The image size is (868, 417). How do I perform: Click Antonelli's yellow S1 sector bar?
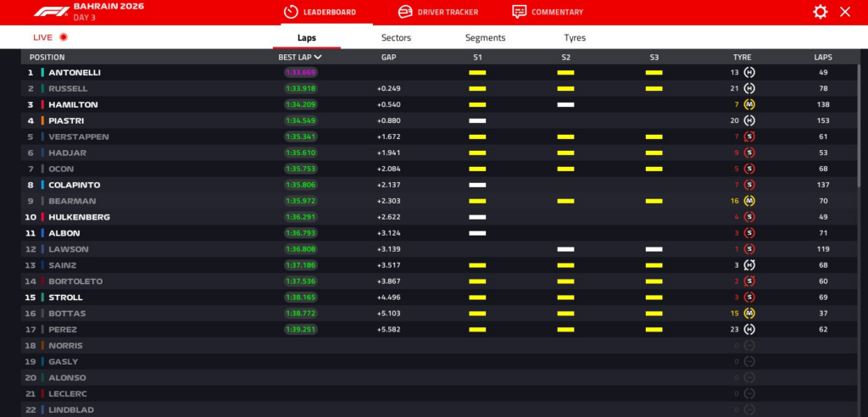[477, 73]
